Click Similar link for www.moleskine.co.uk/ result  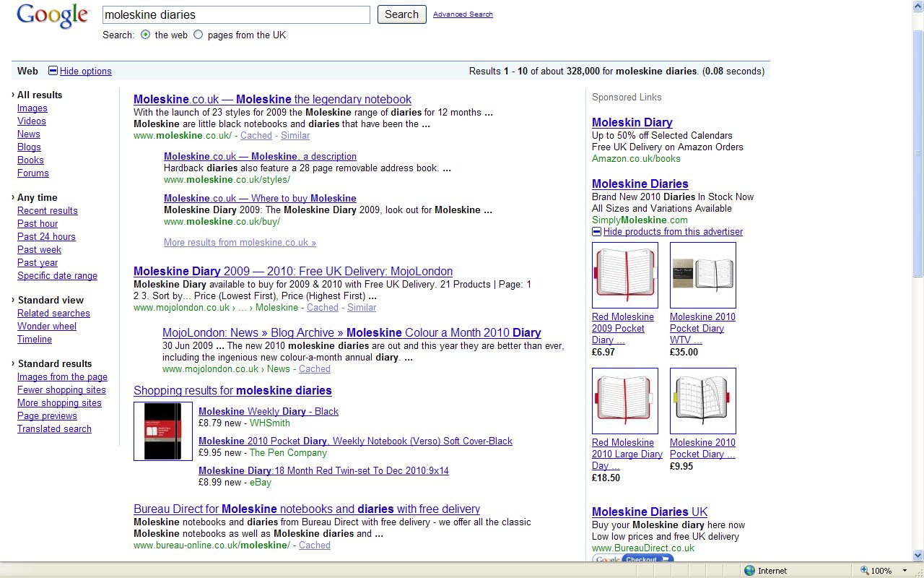pos(295,136)
